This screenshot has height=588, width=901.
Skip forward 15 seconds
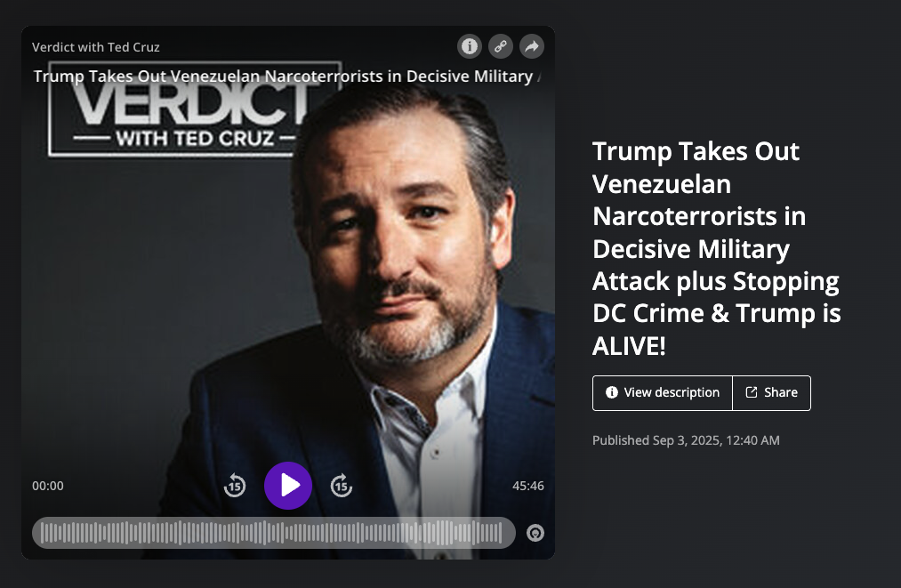[342, 486]
